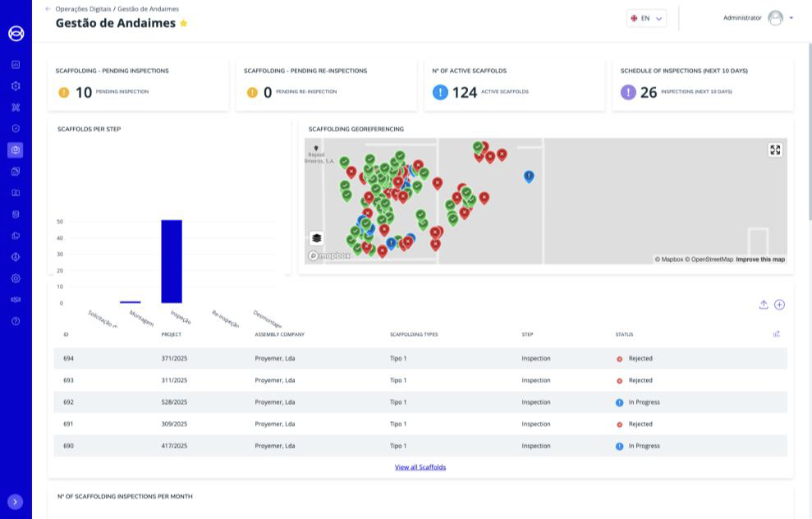Click the back arrow in breadcrumb
Viewport: 812px width, 519px height.
(48, 9)
